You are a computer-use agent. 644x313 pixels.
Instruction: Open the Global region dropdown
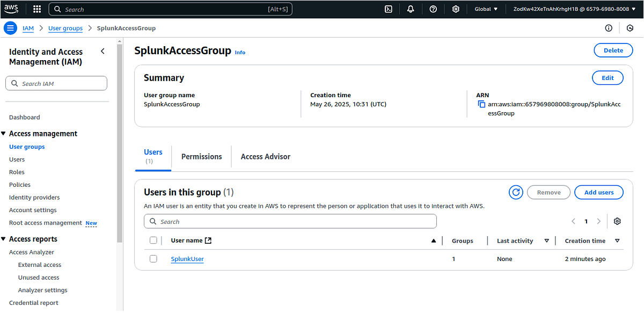coord(485,9)
